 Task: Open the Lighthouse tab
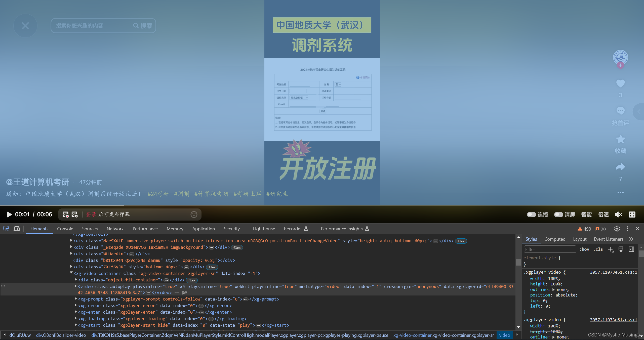[264, 229]
